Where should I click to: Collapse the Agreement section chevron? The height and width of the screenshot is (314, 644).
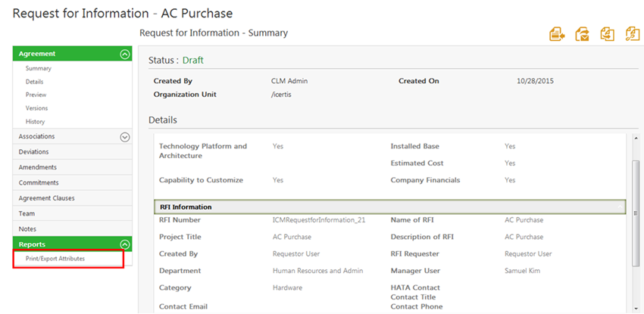coord(125,54)
